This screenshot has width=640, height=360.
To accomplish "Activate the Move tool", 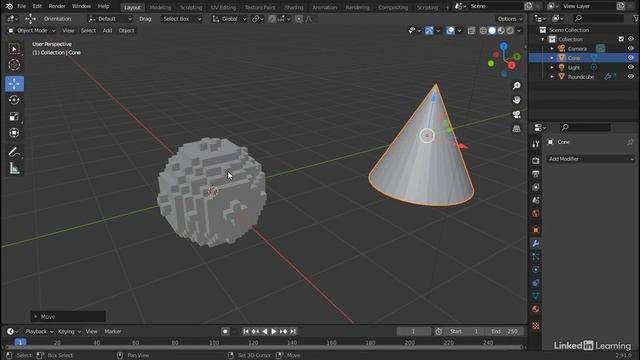I will click(x=14, y=84).
